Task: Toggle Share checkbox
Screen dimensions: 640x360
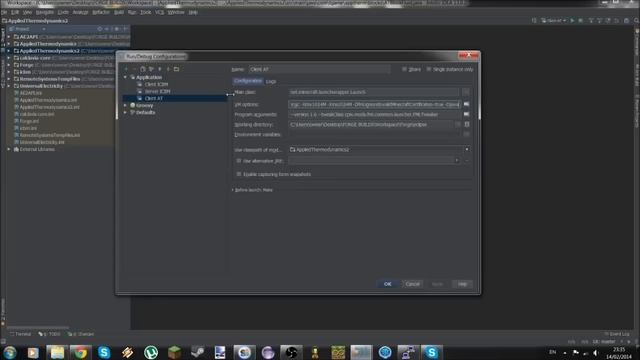Action: click(x=404, y=69)
